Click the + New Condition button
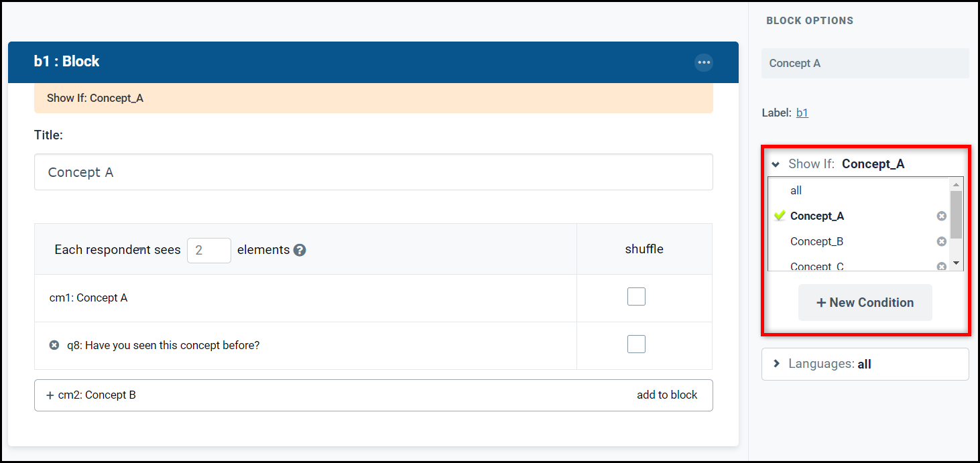Image resolution: width=980 pixels, height=463 pixels. [x=865, y=302]
